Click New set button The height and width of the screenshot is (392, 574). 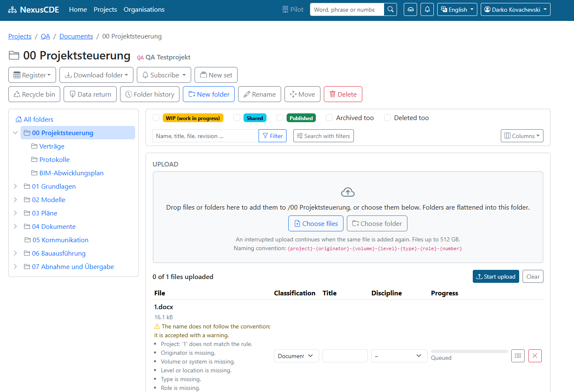pyautogui.click(x=216, y=75)
